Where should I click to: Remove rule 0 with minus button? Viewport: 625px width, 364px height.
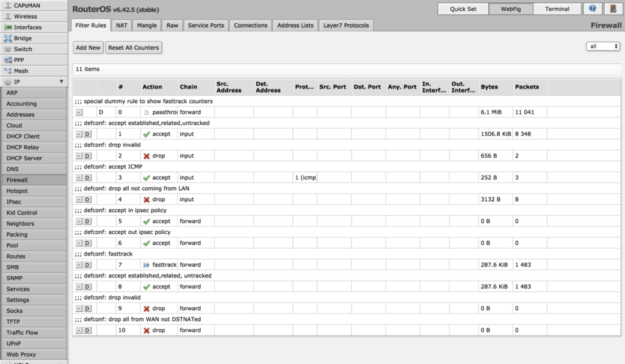[x=79, y=112]
